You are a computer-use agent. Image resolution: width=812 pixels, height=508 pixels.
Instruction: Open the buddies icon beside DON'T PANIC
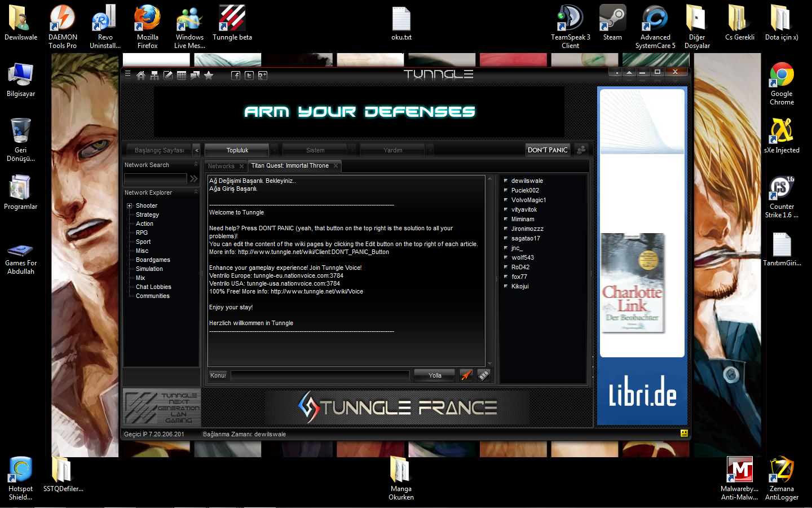[x=581, y=150]
